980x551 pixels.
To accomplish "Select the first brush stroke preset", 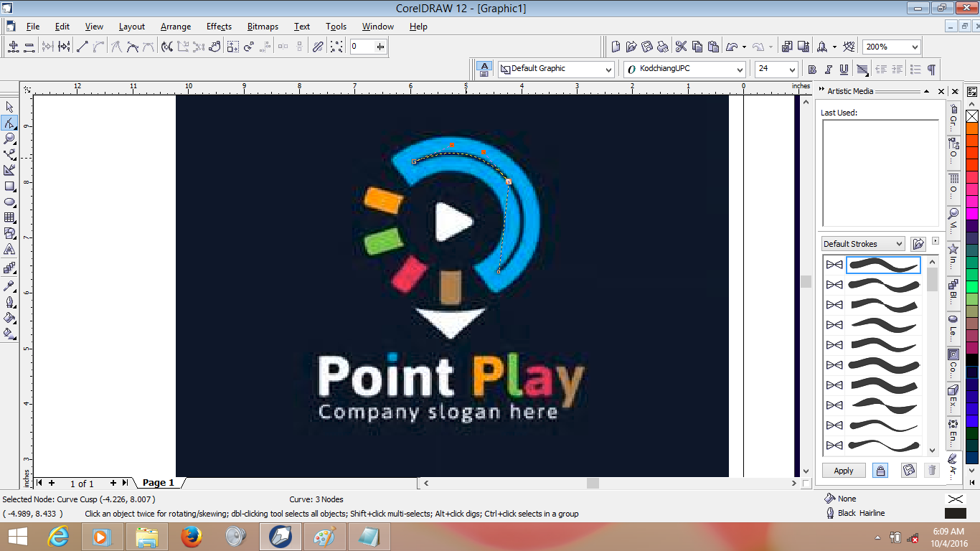I will tap(884, 265).
